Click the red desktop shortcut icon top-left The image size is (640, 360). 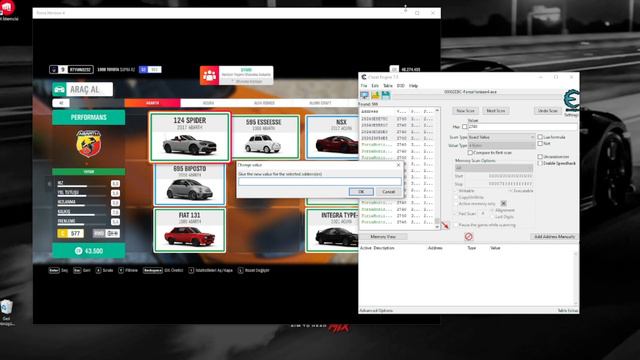[7, 7]
